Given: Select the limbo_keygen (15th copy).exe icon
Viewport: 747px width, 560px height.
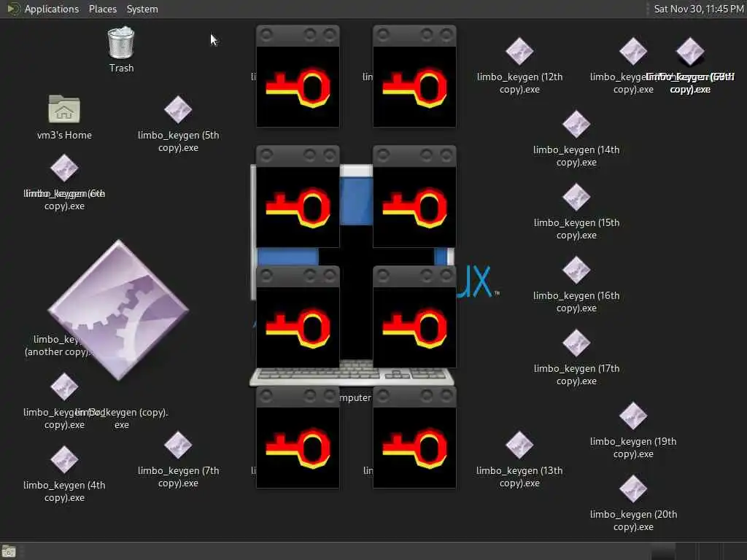Looking at the screenshot, I should [x=576, y=197].
